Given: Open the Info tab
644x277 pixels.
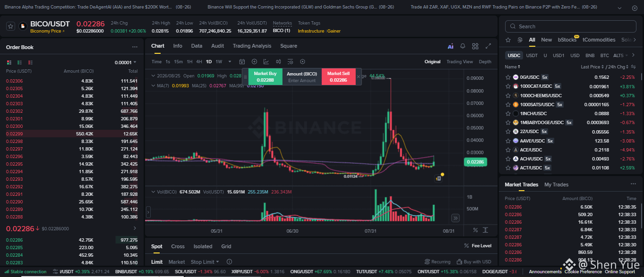Looking at the screenshot, I should (178, 46).
